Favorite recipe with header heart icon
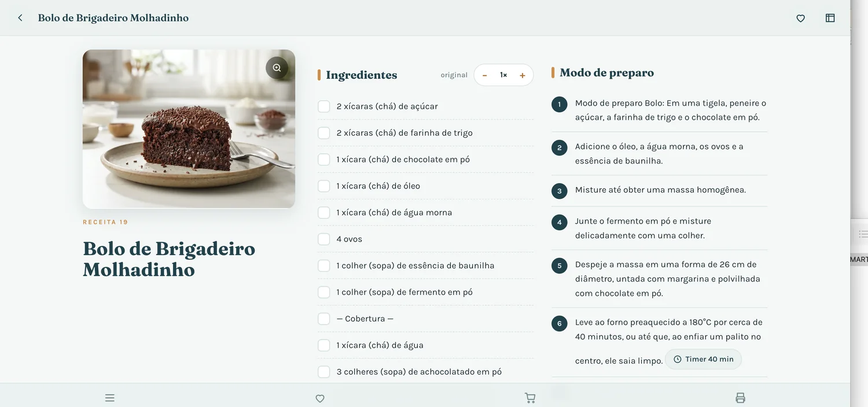 [801, 18]
